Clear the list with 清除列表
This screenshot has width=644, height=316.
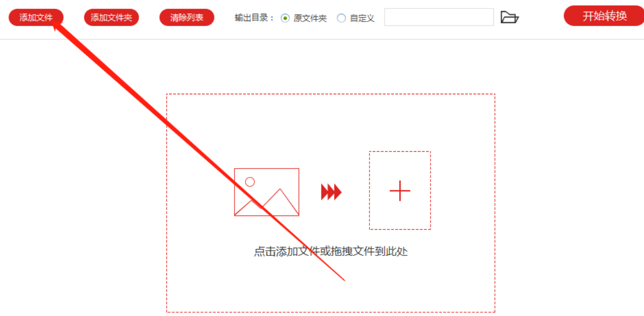187,17
